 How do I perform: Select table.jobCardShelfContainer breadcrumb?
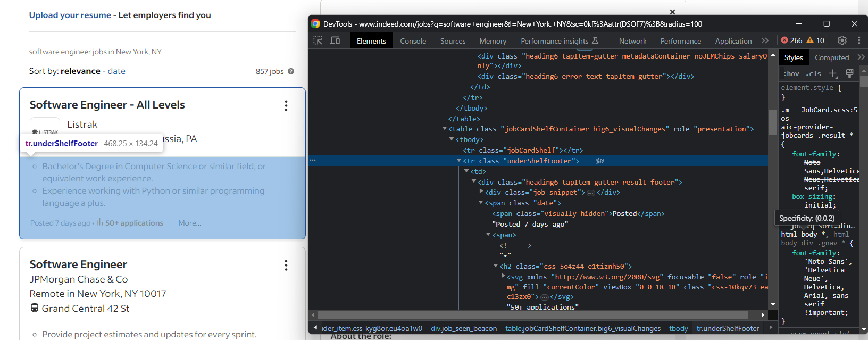point(583,329)
